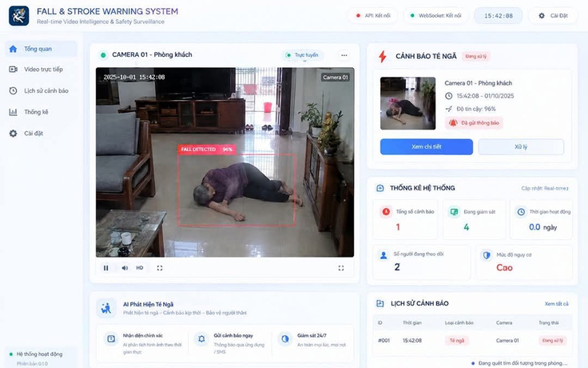This screenshot has height=368, width=588.
Task: Click the Cao risk level value
Action: tap(504, 268)
